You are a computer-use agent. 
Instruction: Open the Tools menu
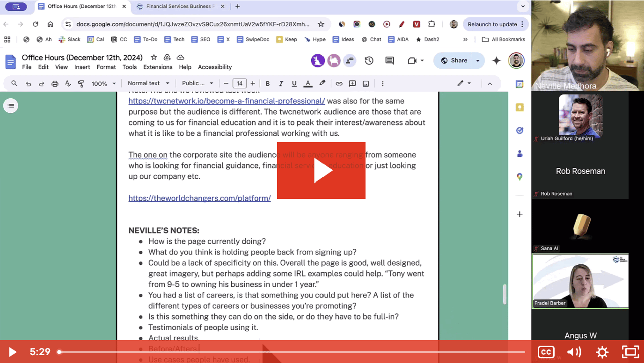coord(130,67)
